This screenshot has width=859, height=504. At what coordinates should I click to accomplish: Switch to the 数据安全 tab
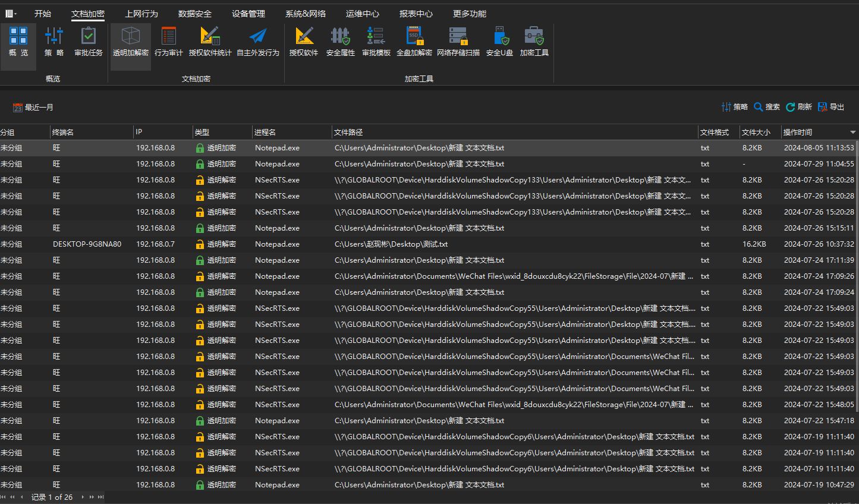(195, 14)
